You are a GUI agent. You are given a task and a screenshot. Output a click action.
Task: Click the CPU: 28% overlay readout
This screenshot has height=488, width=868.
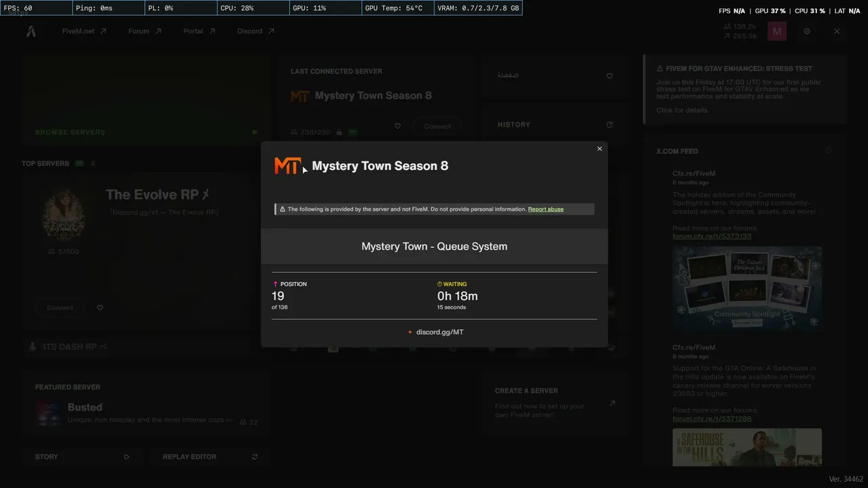tap(252, 8)
